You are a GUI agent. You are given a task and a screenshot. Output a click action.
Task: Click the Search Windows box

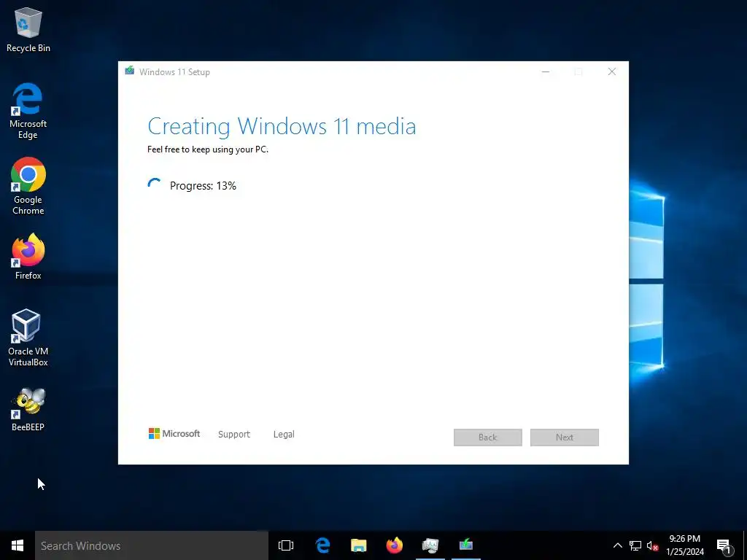(x=152, y=545)
